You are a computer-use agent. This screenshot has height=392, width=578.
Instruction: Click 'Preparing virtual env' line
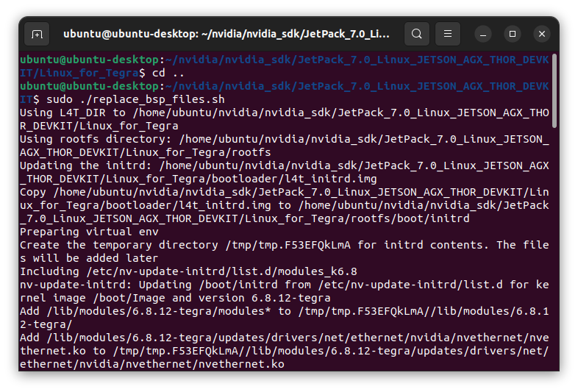(x=89, y=232)
